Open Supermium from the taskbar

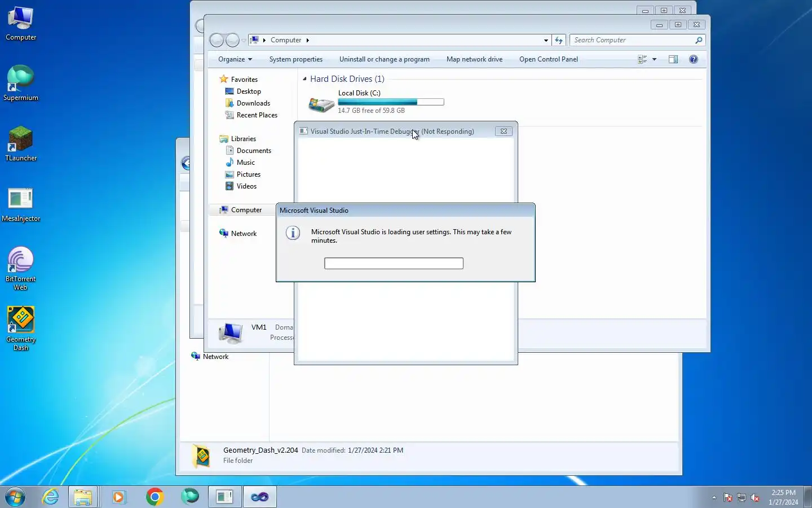190,497
